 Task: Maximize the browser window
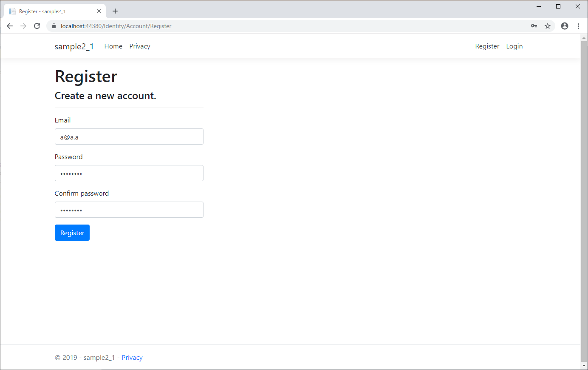click(x=558, y=6)
